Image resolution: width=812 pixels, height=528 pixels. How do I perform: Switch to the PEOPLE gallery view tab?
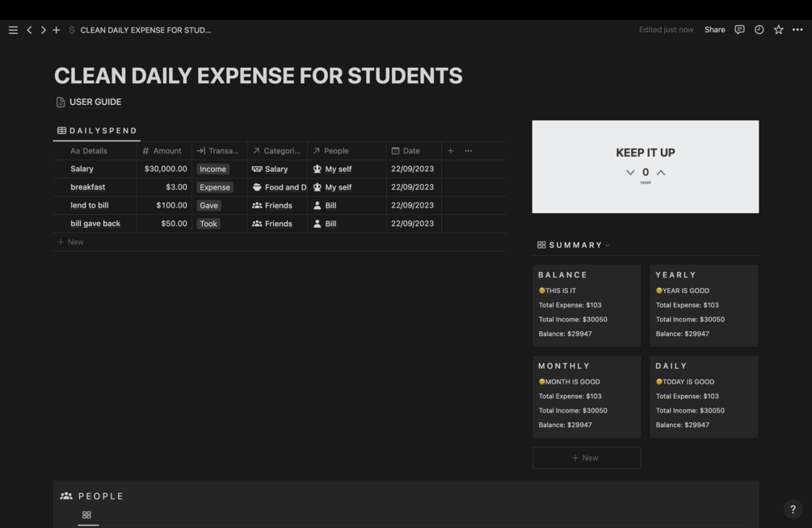coord(87,515)
